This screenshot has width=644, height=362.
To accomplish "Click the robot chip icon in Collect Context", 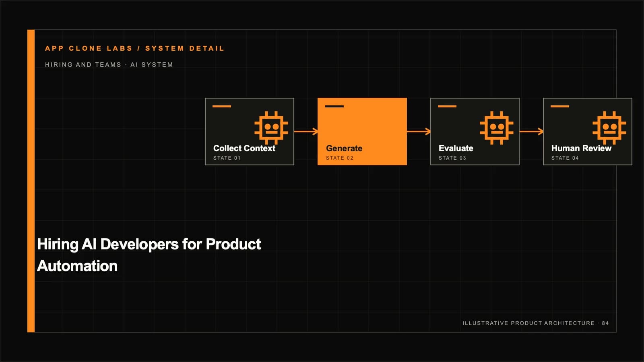I will [x=271, y=128].
